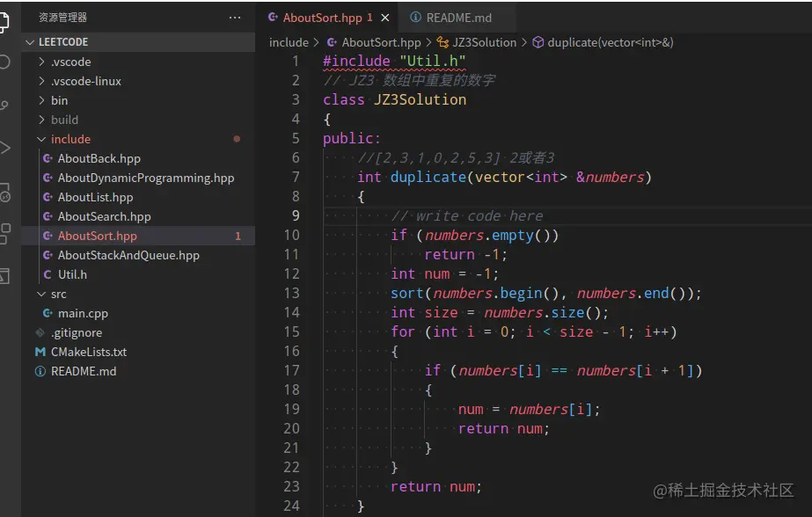The width and height of the screenshot is (812, 517).
Task: Open AboutSearch.hpp file
Action: click(x=138, y=216)
